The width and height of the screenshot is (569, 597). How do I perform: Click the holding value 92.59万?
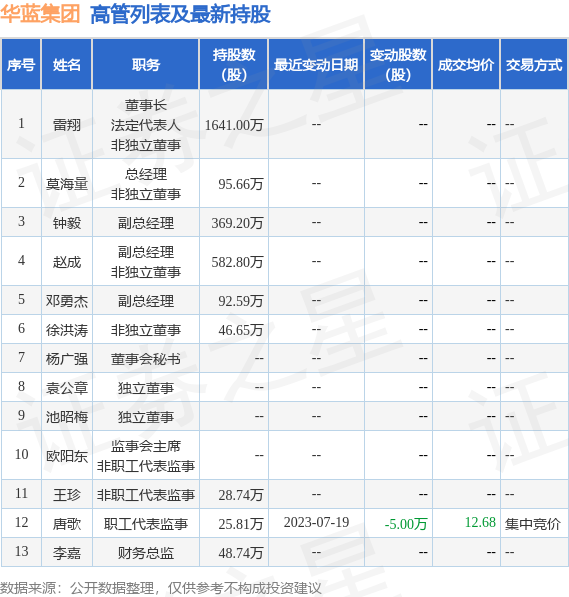tap(241, 301)
